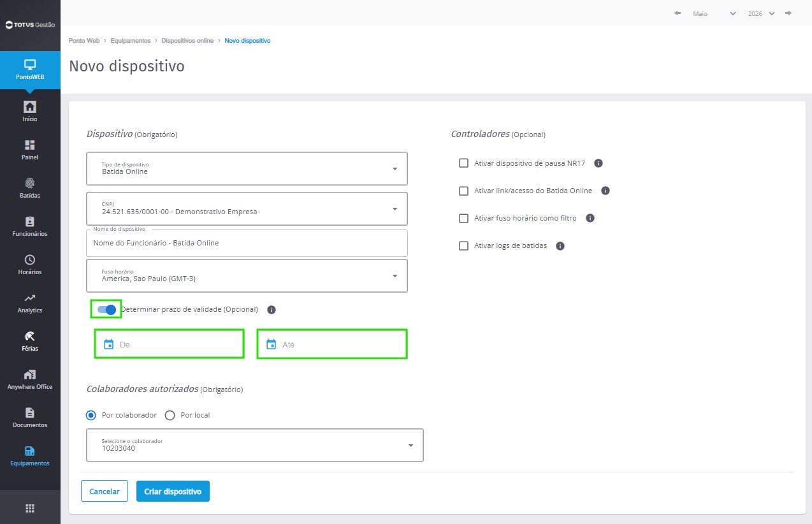This screenshot has height=524, width=812.
Task: Click the Colaboradores autorizados heading
Action: pos(164,389)
